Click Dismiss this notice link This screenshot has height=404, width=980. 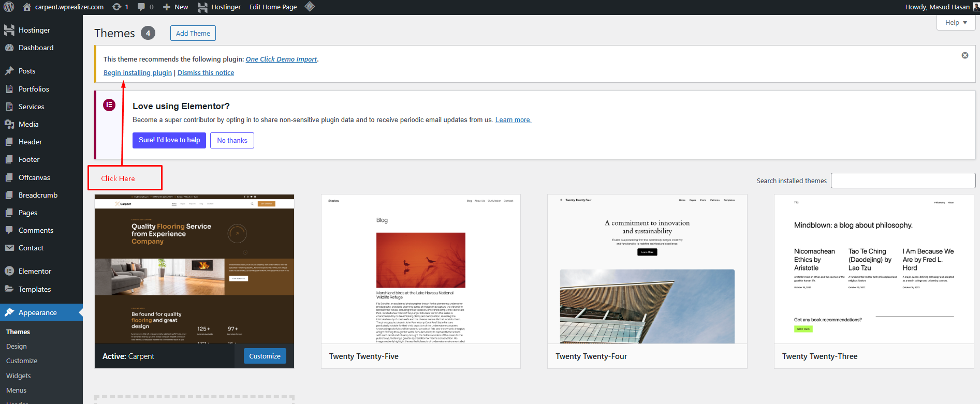pos(206,72)
